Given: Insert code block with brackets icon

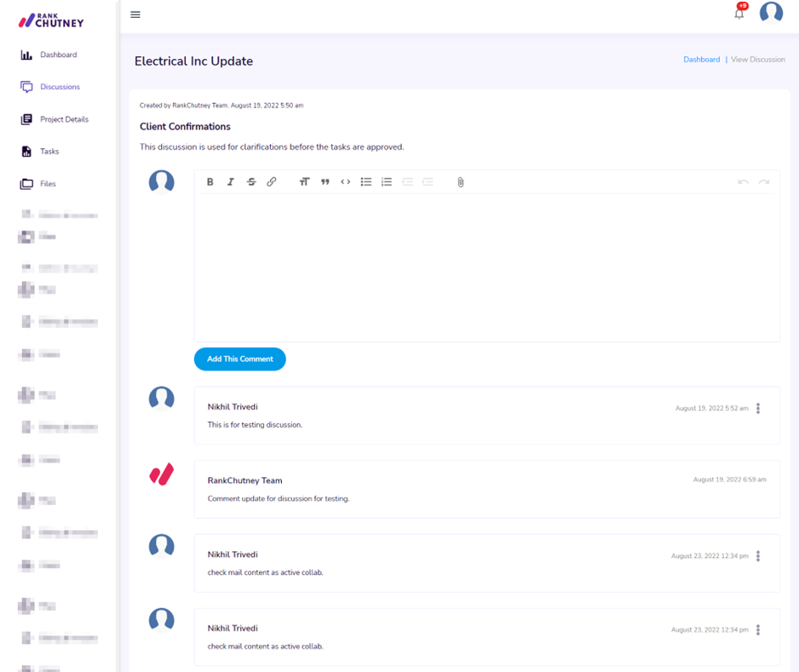Looking at the screenshot, I should click(x=346, y=182).
